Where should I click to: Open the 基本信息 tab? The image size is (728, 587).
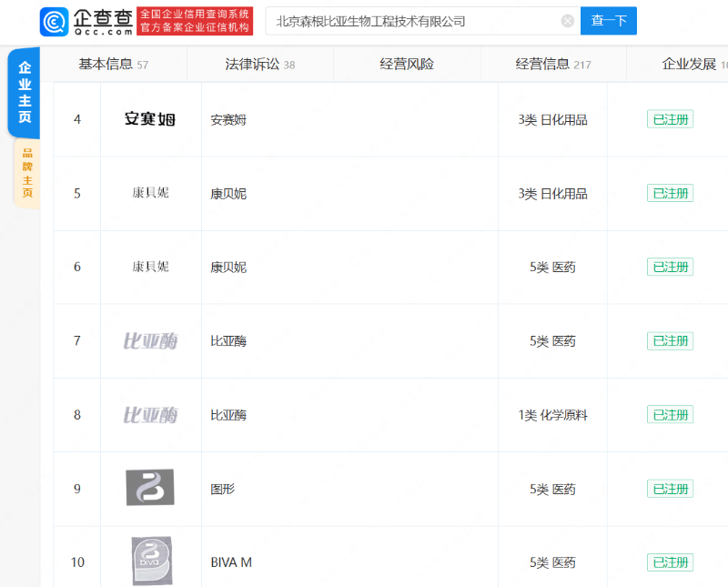tap(113, 64)
